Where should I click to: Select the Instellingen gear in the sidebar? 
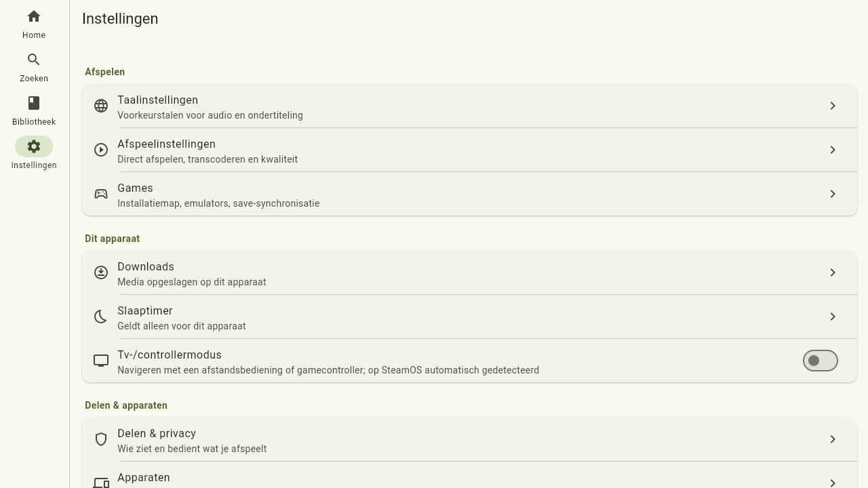click(x=34, y=146)
